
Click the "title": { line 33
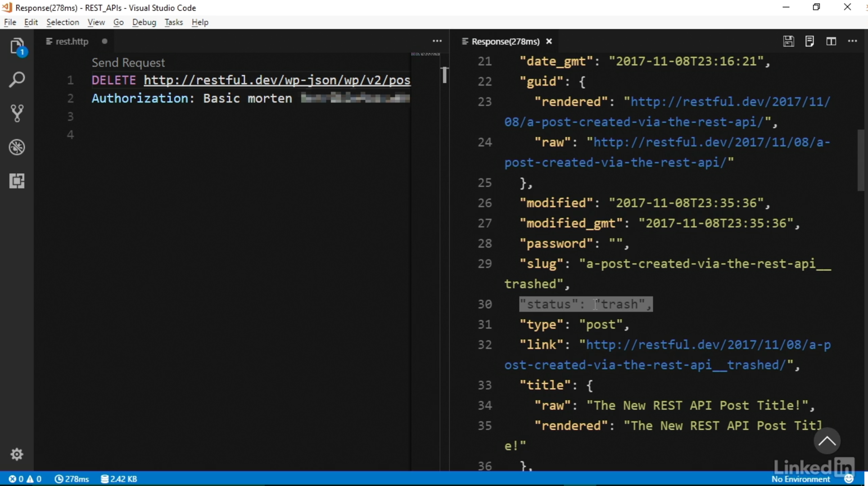coord(556,385)
